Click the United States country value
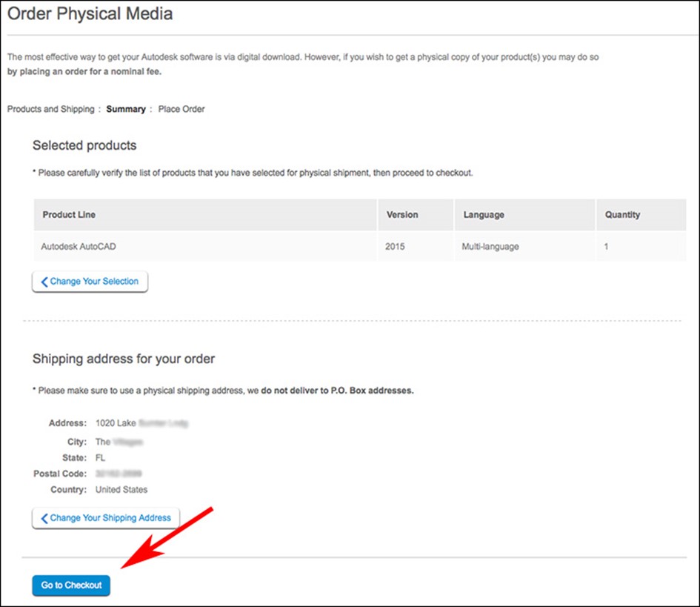 coord(121,490)
